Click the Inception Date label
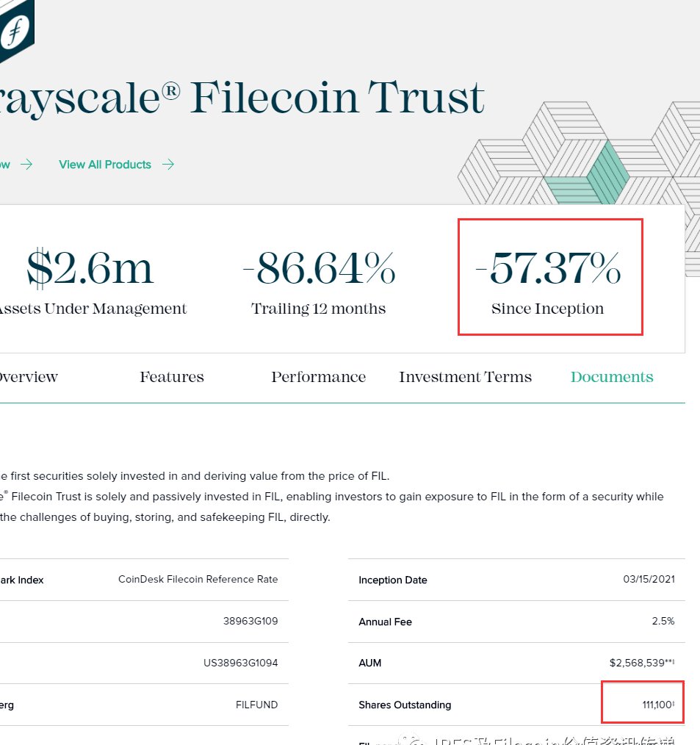700x745 pixels. tap(393, 580)
